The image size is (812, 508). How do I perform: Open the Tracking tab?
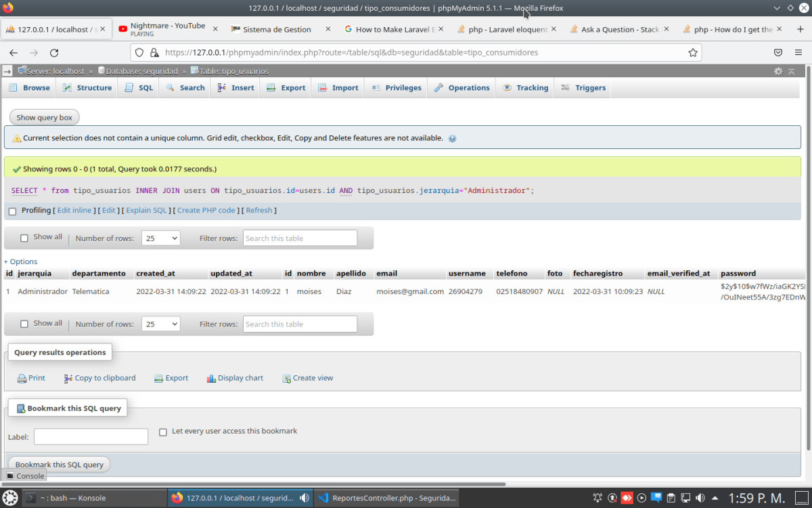pyautogui.click(x=525, y=87)
